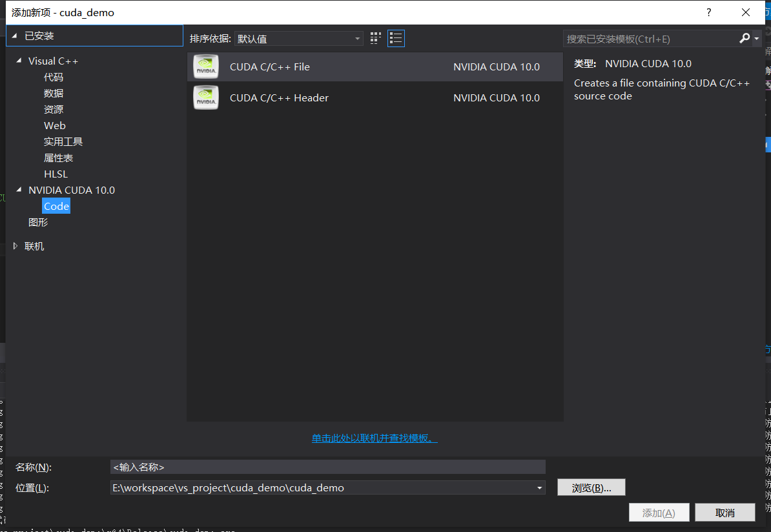Select the 属性表 category
This screenshot has width=771, height=532.
58,158
